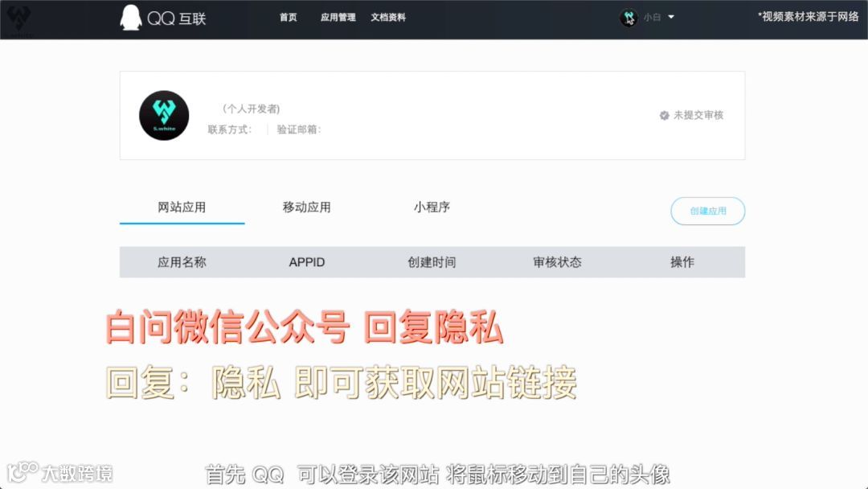Viewport: 868px width, 489px height.
Task: Open the 应用管理 navigation menu
Action: pyautogui.click(x=338, y=18)
